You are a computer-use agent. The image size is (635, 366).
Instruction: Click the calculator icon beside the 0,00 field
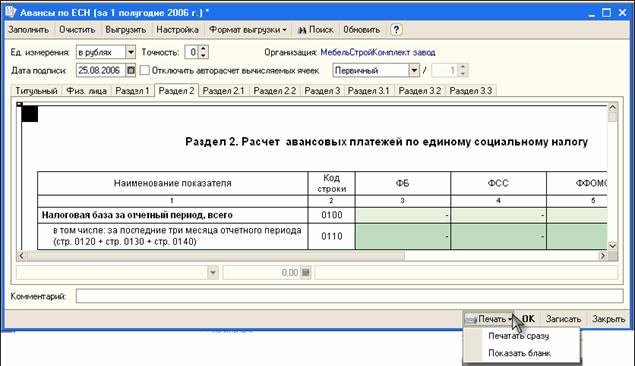click(306, 272)
